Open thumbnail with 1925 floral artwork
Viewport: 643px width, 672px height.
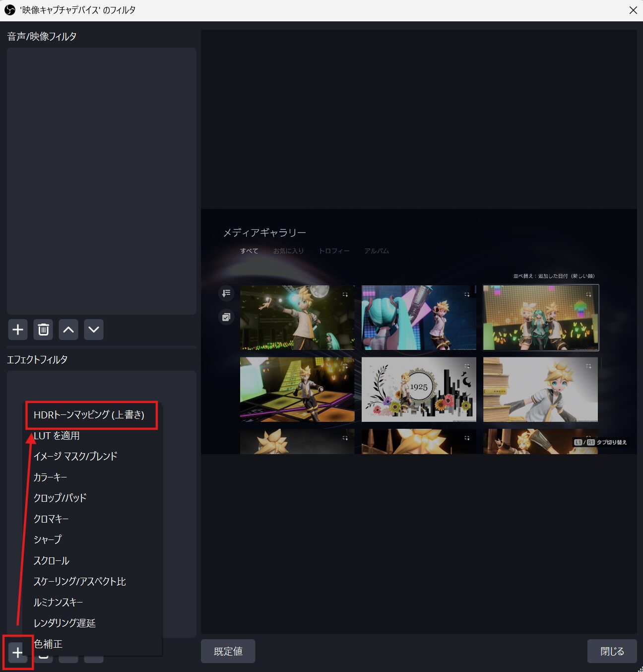click(x=419, y=390)
